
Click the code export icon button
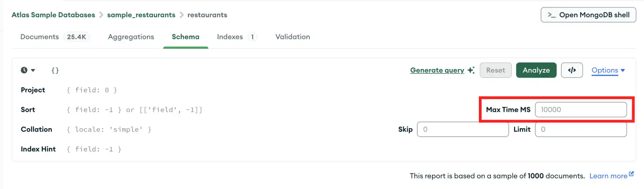click(571, 70)
